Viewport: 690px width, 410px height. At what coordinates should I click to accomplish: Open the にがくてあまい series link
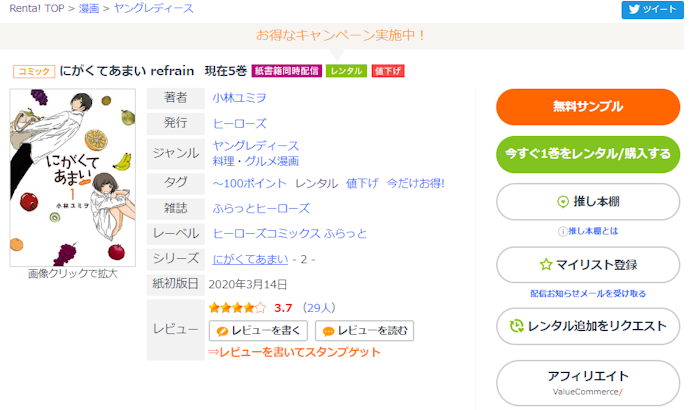pyautogui.click(x=250, y=259)
